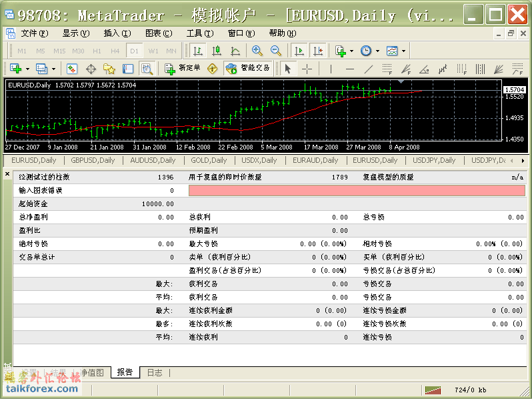Screen dimensions: 532x399
Task: Expand the periods clock dropdown arrow
Action: (x=377, y=51)
